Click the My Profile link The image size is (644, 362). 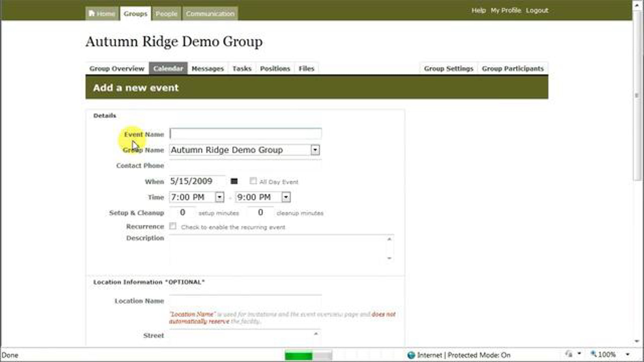(x=506, y=10)
